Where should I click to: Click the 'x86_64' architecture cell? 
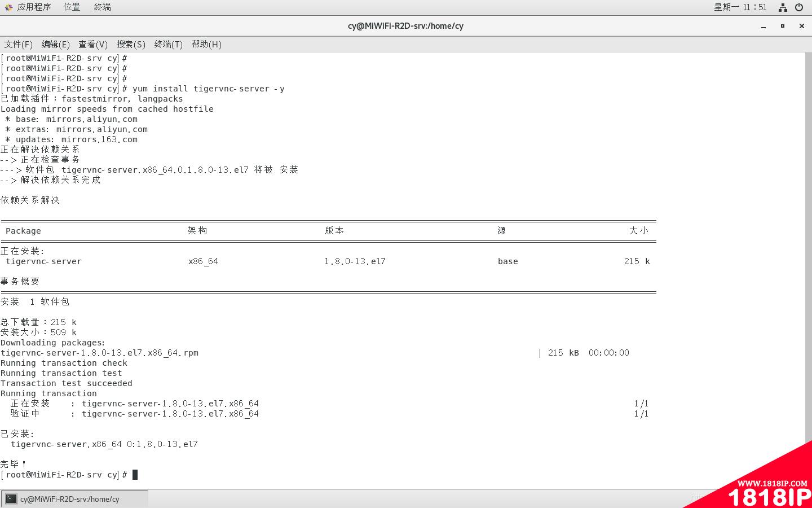pos(203,261)
